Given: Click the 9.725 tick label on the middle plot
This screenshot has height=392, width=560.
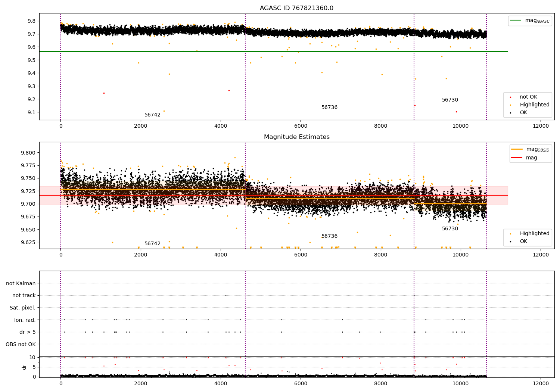Looking at the screenshot, I should tap(28, 191).
